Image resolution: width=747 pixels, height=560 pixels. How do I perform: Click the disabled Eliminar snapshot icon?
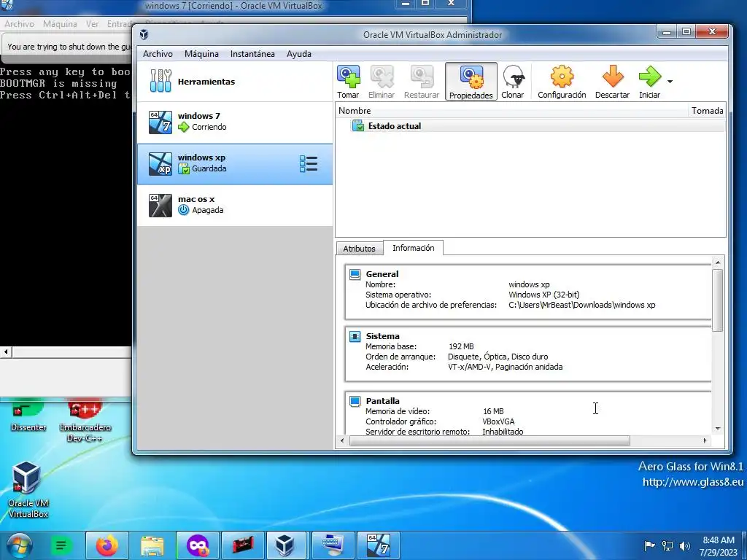(382, 82)
